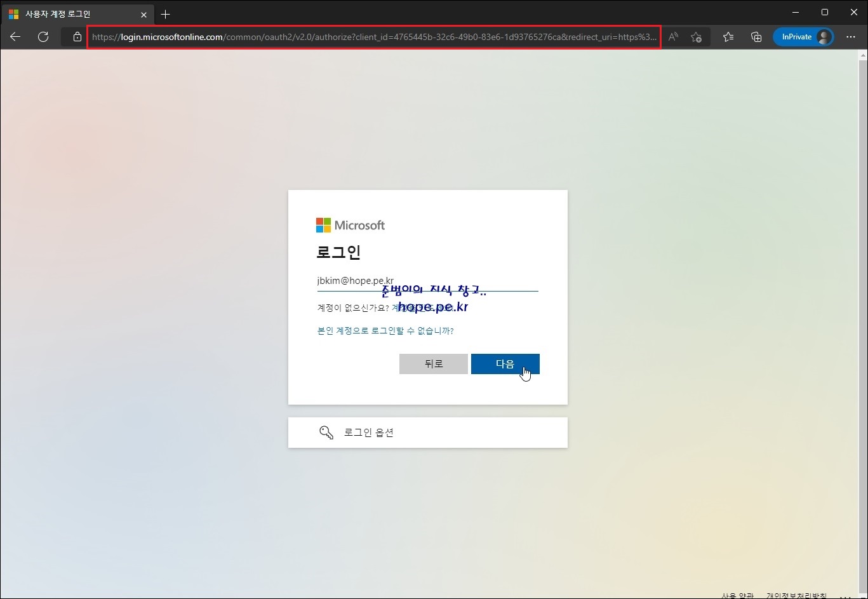
Task: Open the browser Settings and more menu
Action: (x=851, y=37)
